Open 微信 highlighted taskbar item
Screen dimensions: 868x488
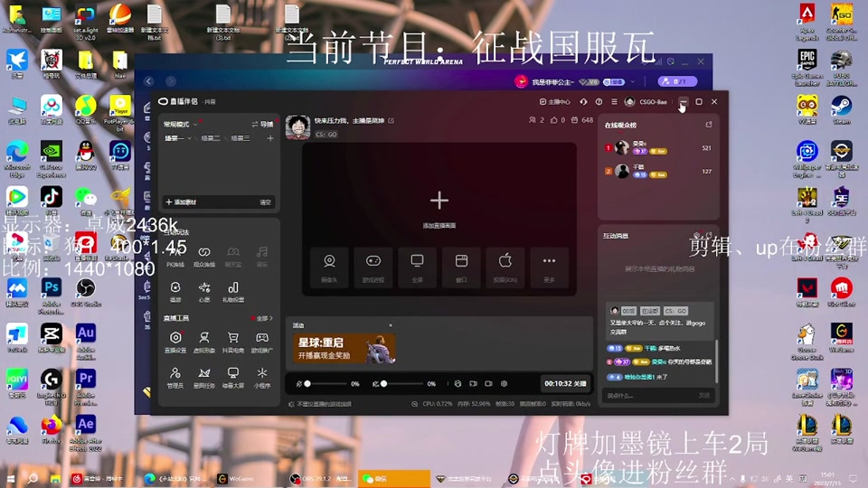click(393, 479)
